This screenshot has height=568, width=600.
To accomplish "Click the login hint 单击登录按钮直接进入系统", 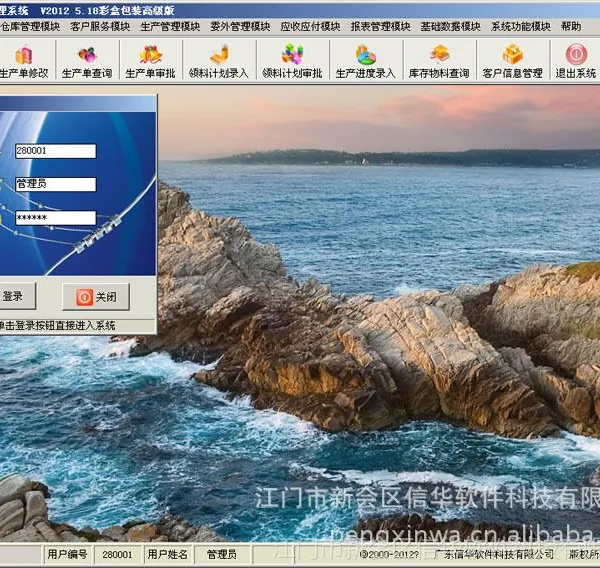I will click(x=57, y=326).
